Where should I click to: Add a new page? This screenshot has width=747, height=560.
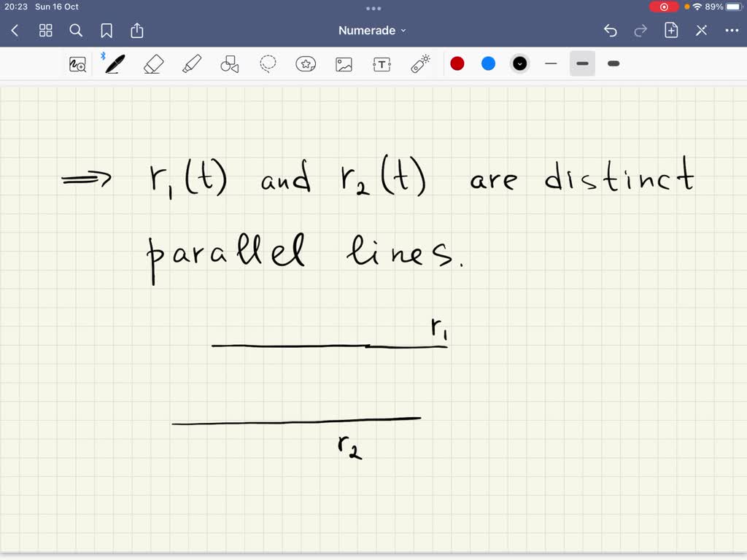tap(671, 31)
